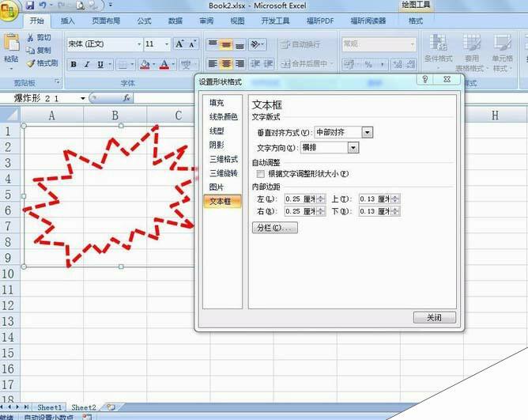The height and width of the screenshot is (420, 528).
Task: Select 三维格式 in dialog sidebar
Action: coord(222,159)
